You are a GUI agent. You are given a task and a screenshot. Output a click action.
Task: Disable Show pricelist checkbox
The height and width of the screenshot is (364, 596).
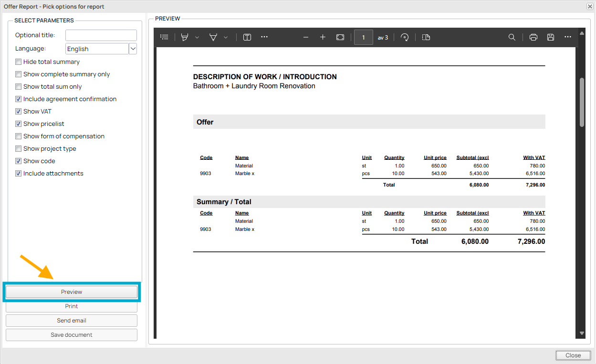pos(19,124)
